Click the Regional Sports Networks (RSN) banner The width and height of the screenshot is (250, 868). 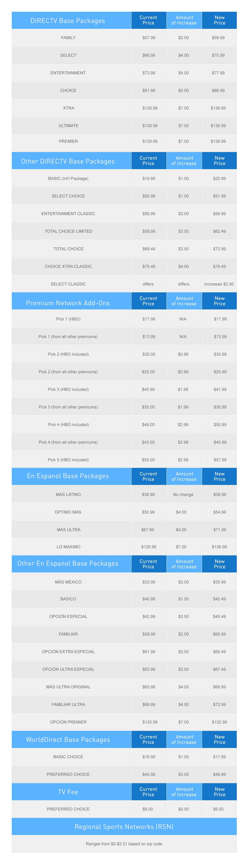(124, 826)
